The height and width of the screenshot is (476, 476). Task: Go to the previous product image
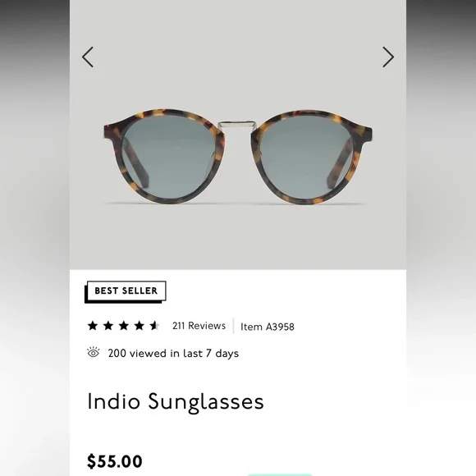point(88,57)
